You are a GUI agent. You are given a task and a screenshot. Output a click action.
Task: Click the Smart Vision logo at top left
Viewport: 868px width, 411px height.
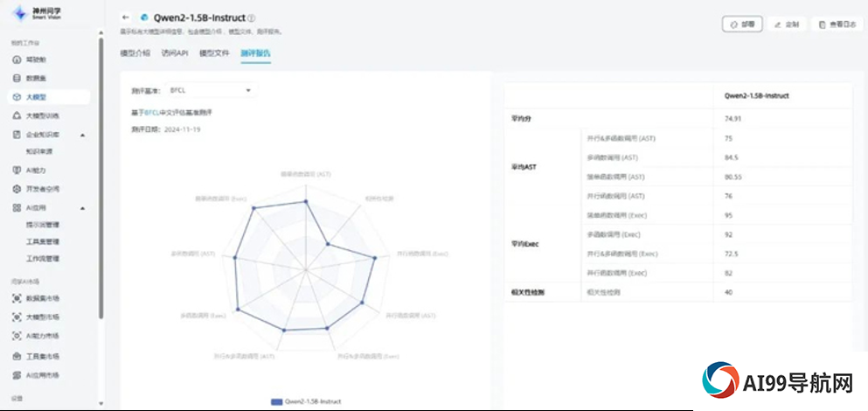point(37,13)
